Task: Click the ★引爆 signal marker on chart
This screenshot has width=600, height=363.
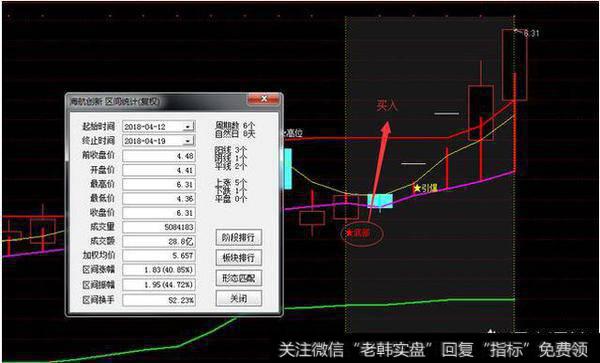Action: 425,188
